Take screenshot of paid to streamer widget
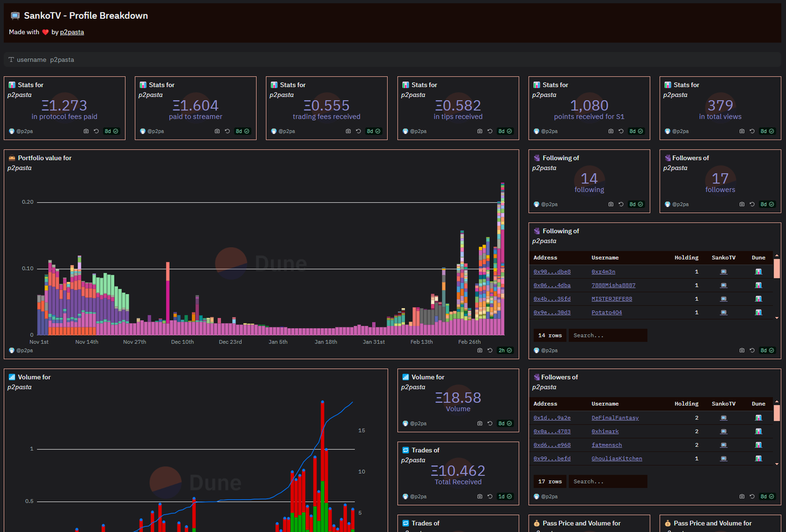 (218, 131)
